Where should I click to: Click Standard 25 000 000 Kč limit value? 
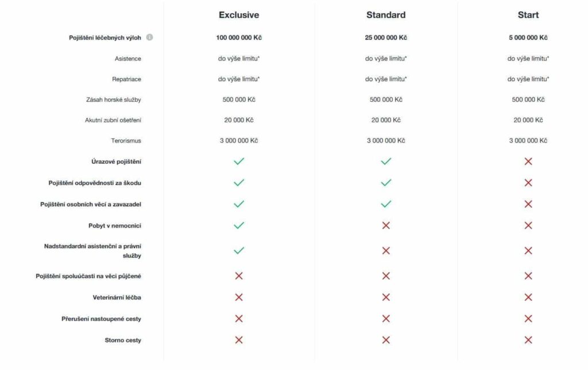[386, 38]
